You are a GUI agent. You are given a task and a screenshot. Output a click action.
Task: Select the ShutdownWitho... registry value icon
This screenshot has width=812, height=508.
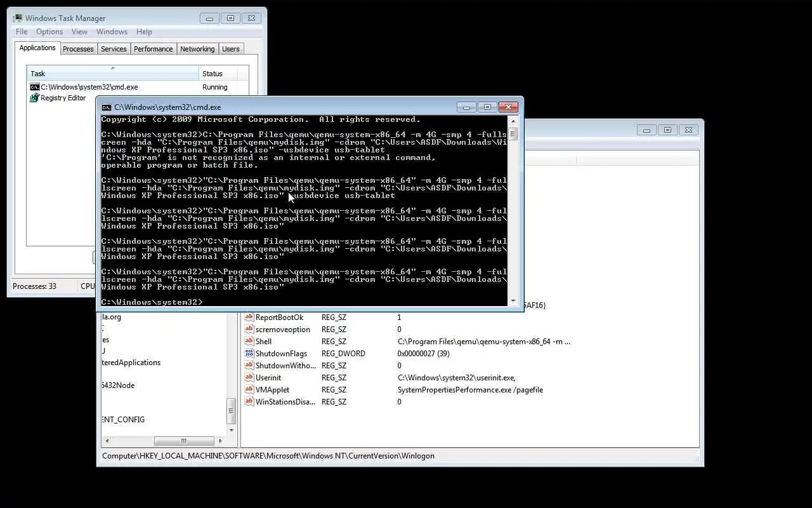[x=249, y=366]
